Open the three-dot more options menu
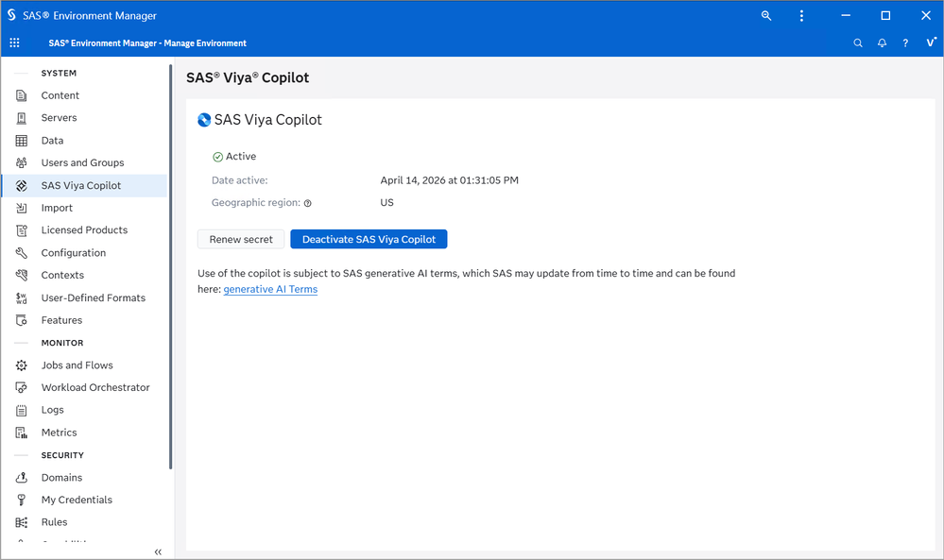This screenshot has width=944, height=560. (x=801, y=16)
